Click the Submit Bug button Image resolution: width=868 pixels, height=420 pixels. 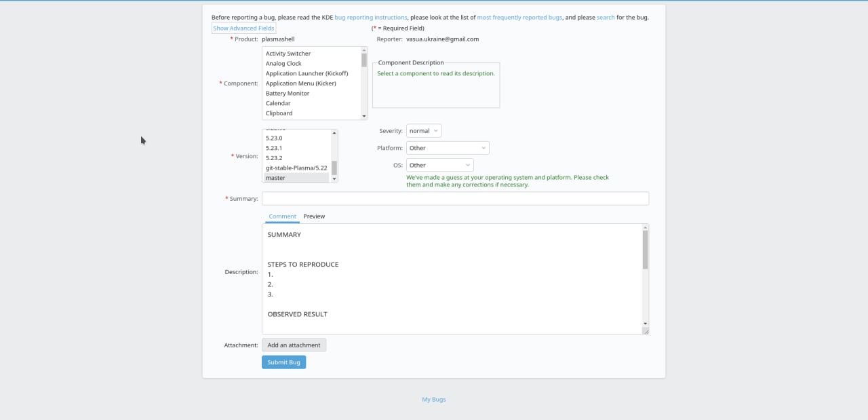point(283,362)
